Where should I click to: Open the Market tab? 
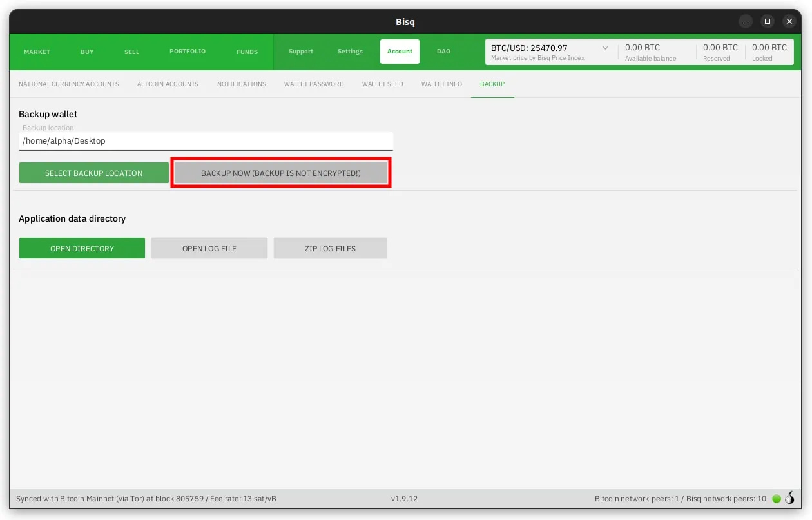tap(37, 52)
